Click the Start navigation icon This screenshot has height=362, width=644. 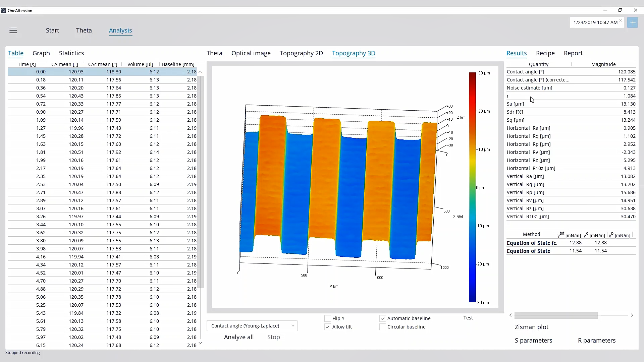pos(52,30)
